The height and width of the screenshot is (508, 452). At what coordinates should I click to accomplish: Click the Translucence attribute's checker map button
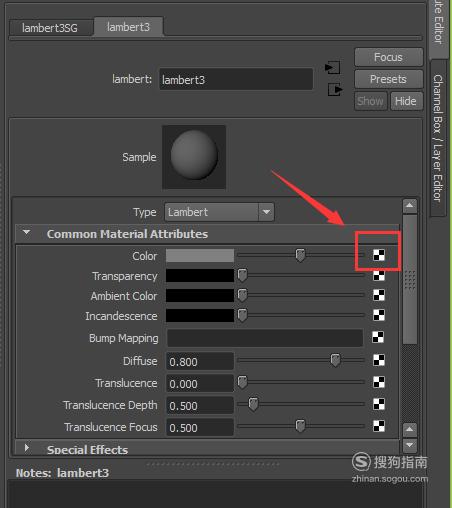(379, 382)
